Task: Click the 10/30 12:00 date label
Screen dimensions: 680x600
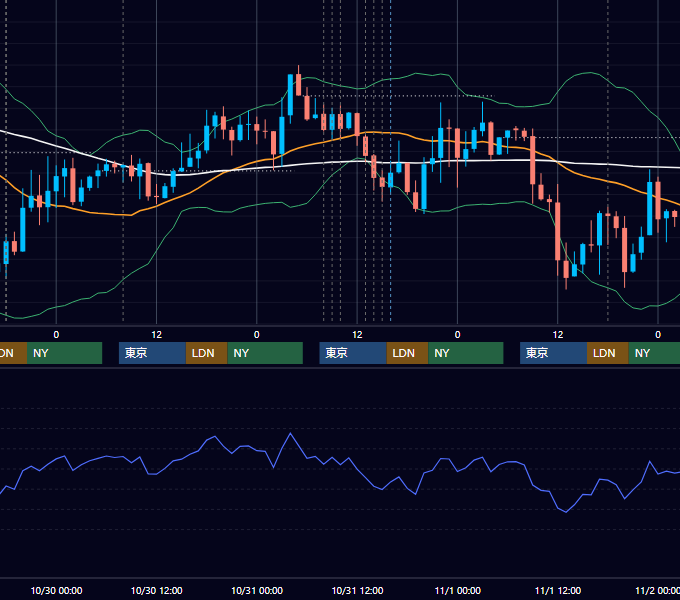Action: [x=157, y=590]
